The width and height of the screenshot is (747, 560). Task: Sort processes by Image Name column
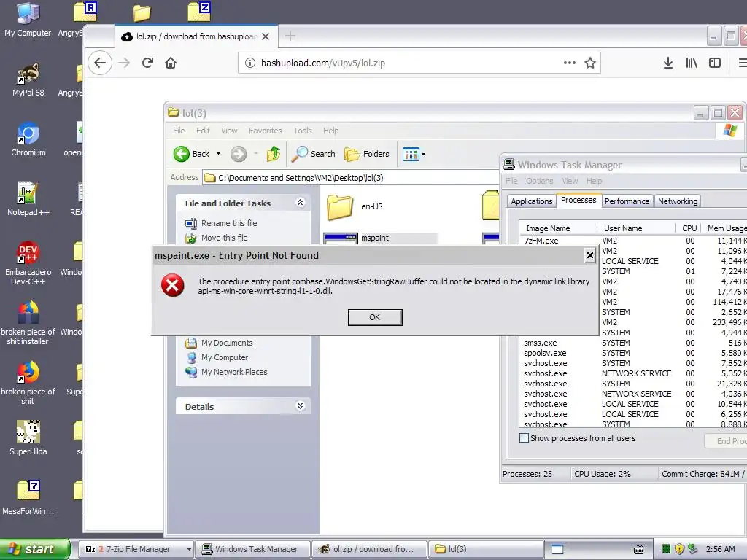(x=558, y=228)
